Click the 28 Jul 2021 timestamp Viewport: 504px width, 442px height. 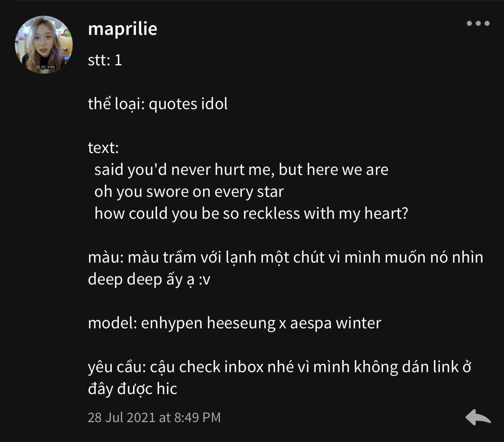coord(154,417)
